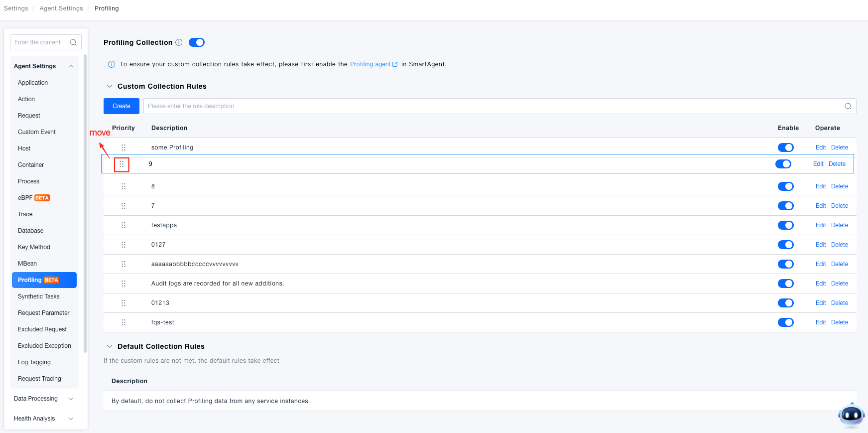Toggle the aaaaaabbbbbcccccvvvvvvvvv rule switch
Image resolution: width=868 pixels, height=433 pixels.
click(x=786, y=264)
